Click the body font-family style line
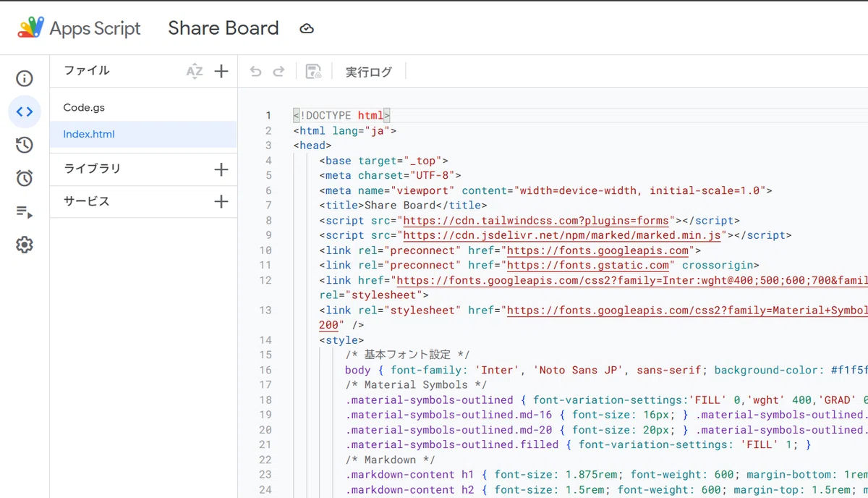This screenshot has height=498, width=868. (x=606, y=370)
